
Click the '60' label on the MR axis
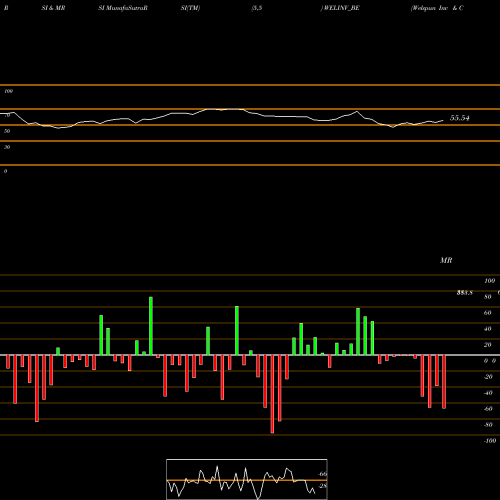pyautogui.click(x=488, y=313)
